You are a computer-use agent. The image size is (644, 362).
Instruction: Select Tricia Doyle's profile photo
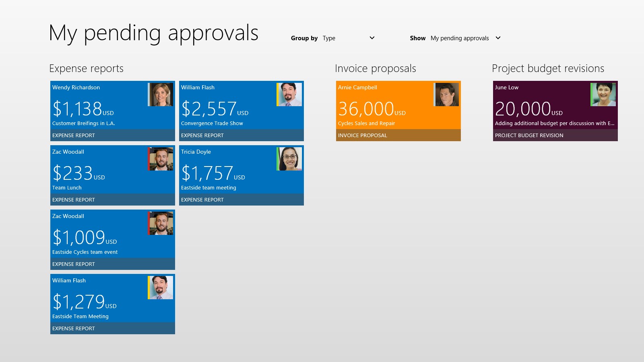click(289, 159)
